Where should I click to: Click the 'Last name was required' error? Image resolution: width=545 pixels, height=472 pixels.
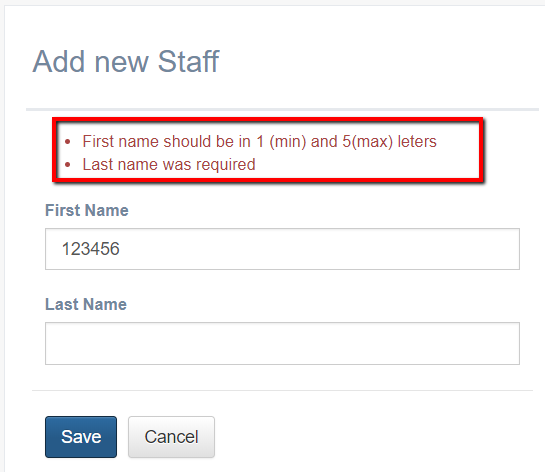pos(169,164)
